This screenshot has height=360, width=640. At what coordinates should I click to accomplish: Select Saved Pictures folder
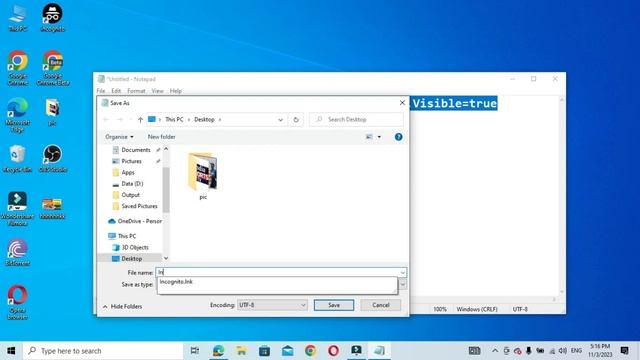click(x=139, y=206)
